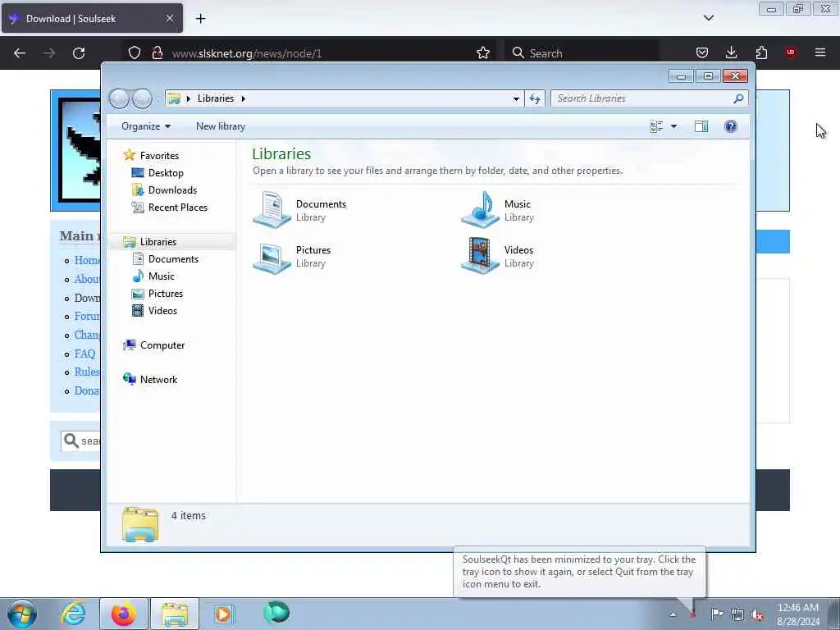Screen dimensions: 840x630
Task: List all Firefox tabs chevron
Action: [x=709, y=18]
